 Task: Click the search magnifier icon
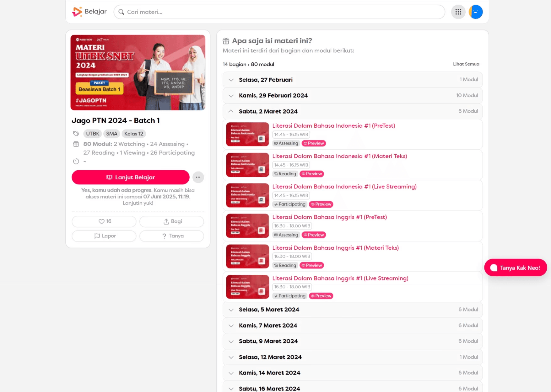coord(121,12)
